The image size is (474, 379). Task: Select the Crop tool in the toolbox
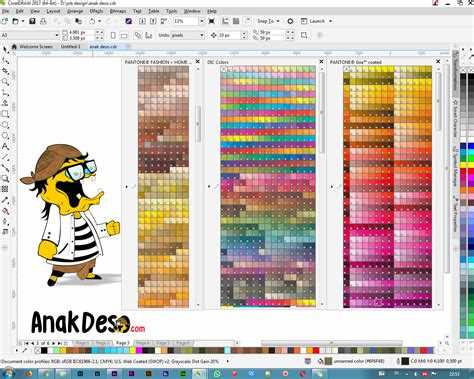click(5, 71)
